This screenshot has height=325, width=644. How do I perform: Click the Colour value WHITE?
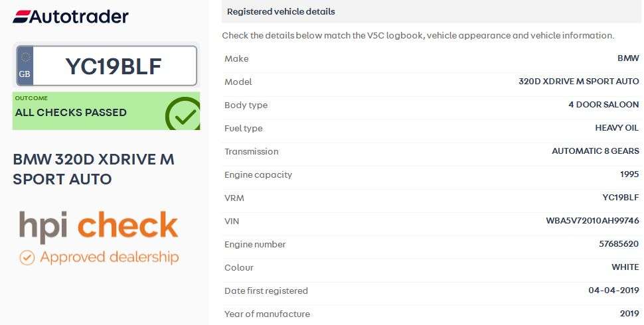pos(625,267)
